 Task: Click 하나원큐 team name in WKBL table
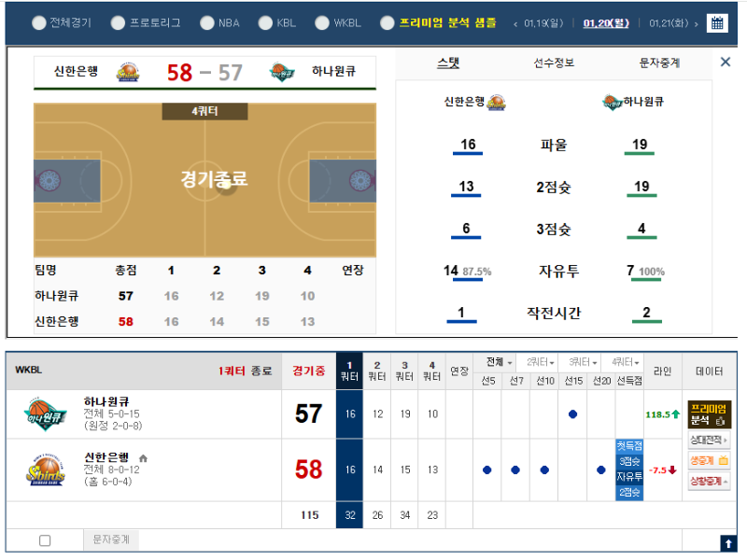point(106,402)
